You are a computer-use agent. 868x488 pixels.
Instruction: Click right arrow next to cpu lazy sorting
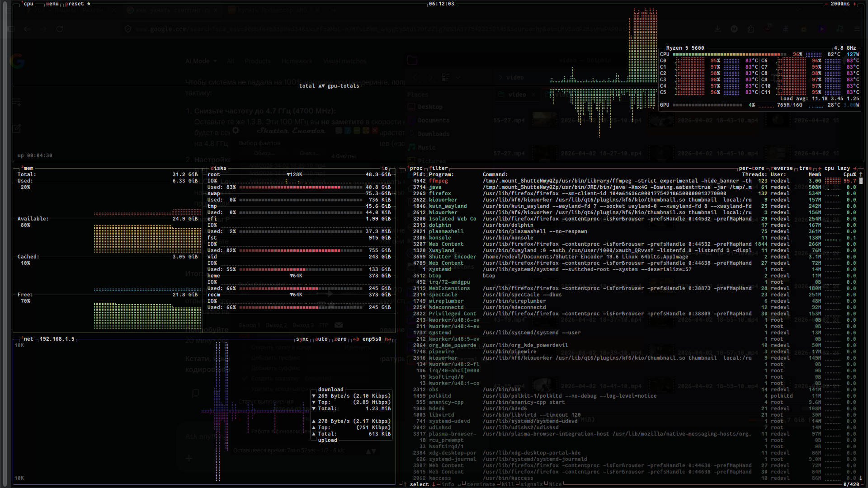854,168
